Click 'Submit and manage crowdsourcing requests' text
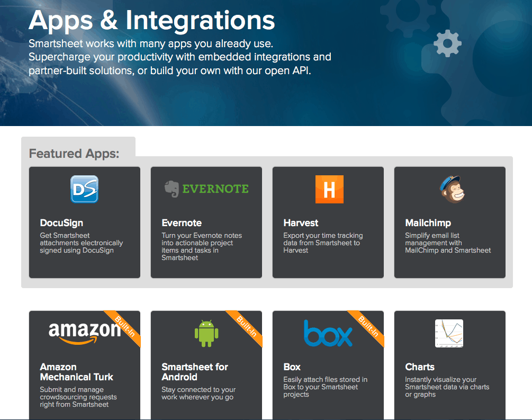The width and height of the screenshot is (532, 420). pos(78,397)
